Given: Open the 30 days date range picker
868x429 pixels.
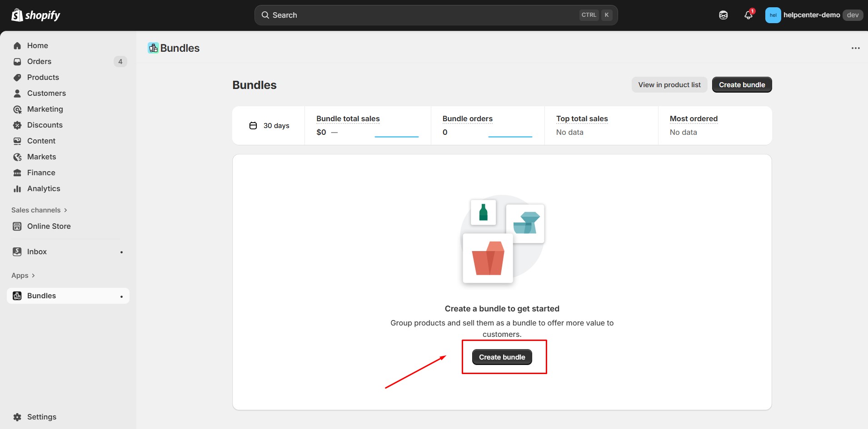Looking at the screenshot, I should 270,125.
